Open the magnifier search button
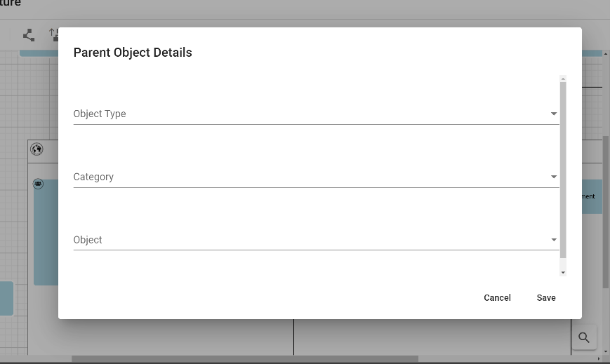This screenshot has width=610, height=364. 583,338
